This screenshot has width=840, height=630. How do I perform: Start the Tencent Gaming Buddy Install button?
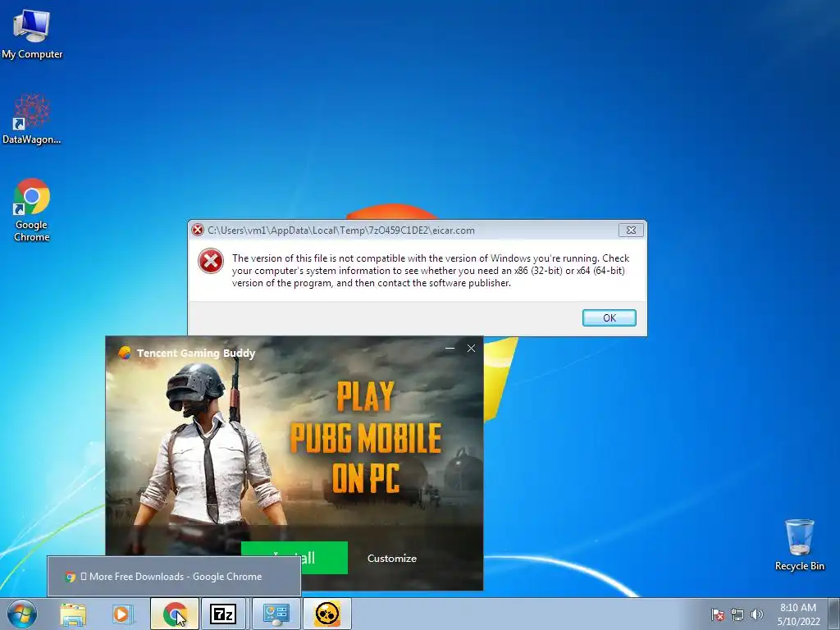click(x=294, y=558)
